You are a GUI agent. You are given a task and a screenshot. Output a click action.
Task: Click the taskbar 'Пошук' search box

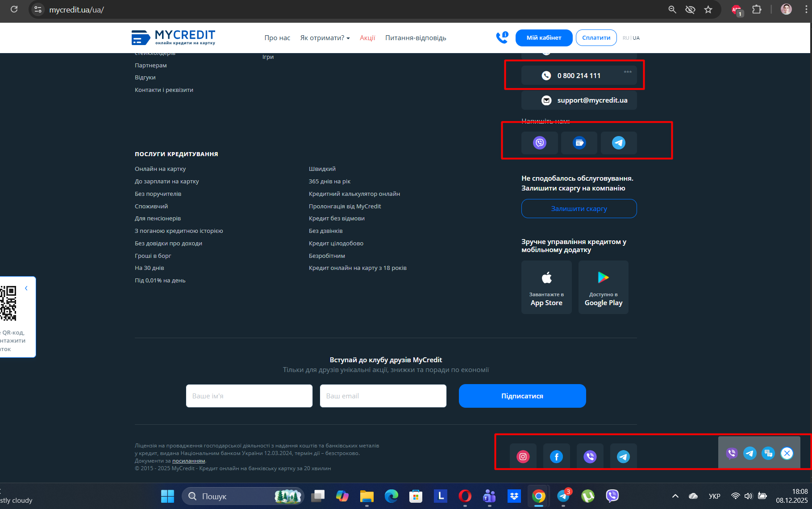coord(242,496)
